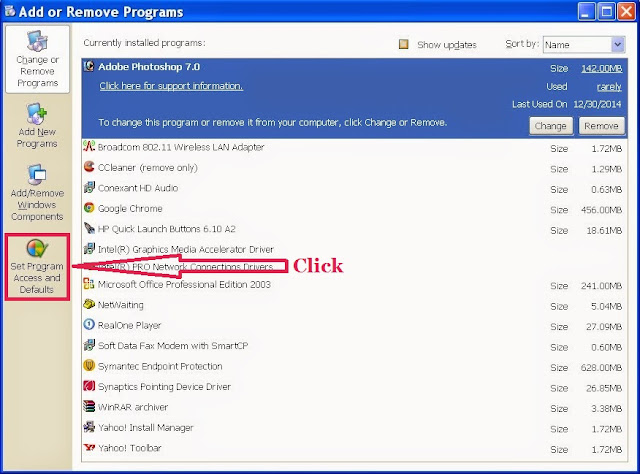The image size is (640, 474).
Task: Click the WinRAR archiver books icon
Action: coord(89,406)
